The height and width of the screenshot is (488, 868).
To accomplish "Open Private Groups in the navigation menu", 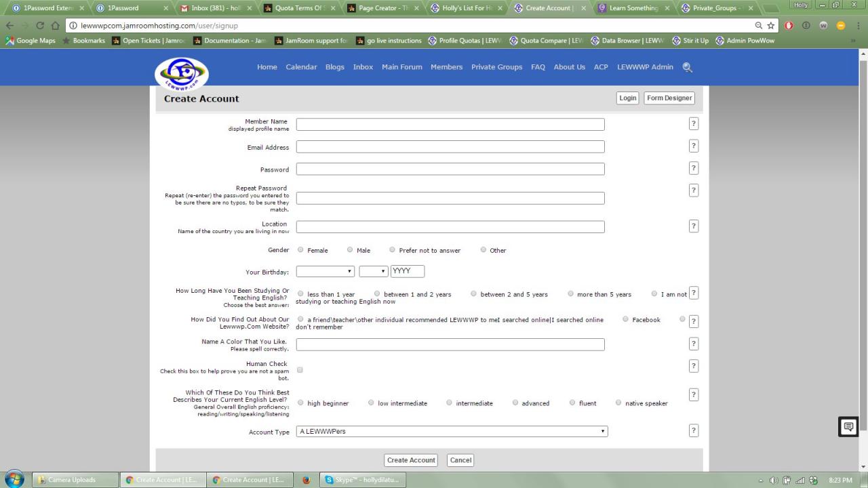I will [x=496, y=67].
